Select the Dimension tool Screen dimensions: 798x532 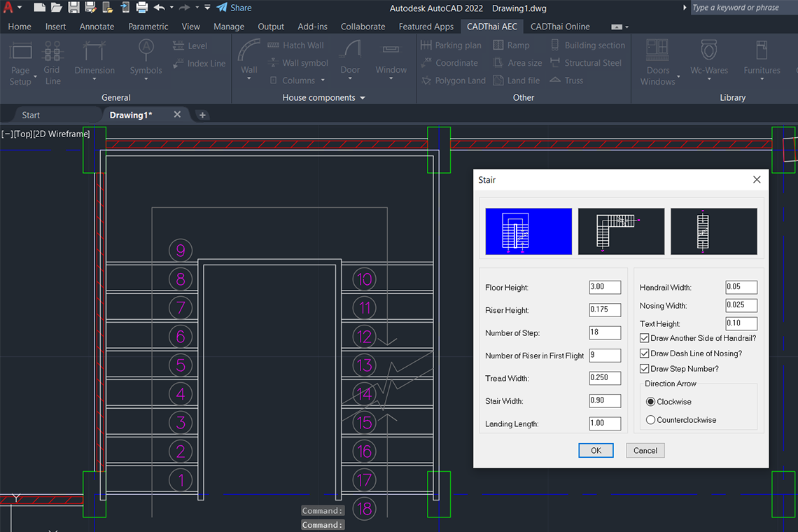pyautogui.click(x=94, y=61)
